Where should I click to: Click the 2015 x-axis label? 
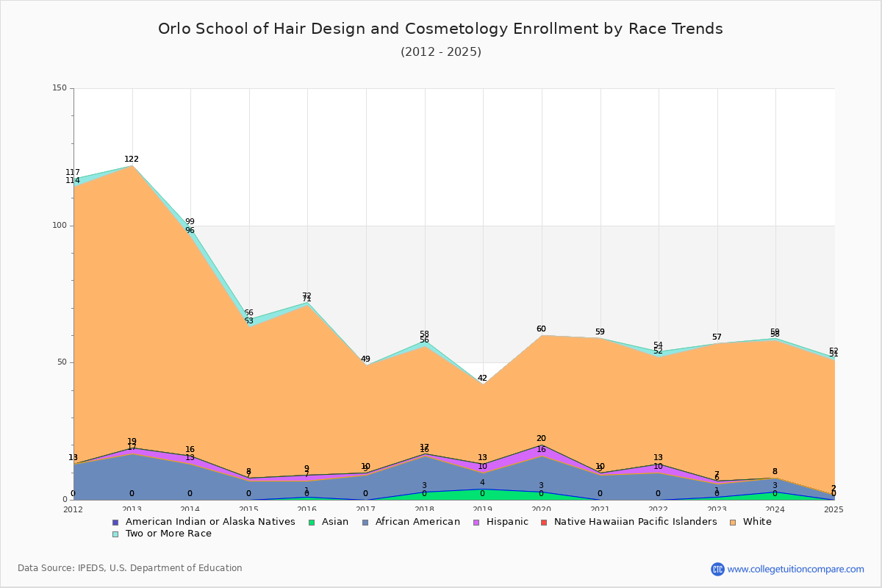pyautogui.click(x=249, y=509)
